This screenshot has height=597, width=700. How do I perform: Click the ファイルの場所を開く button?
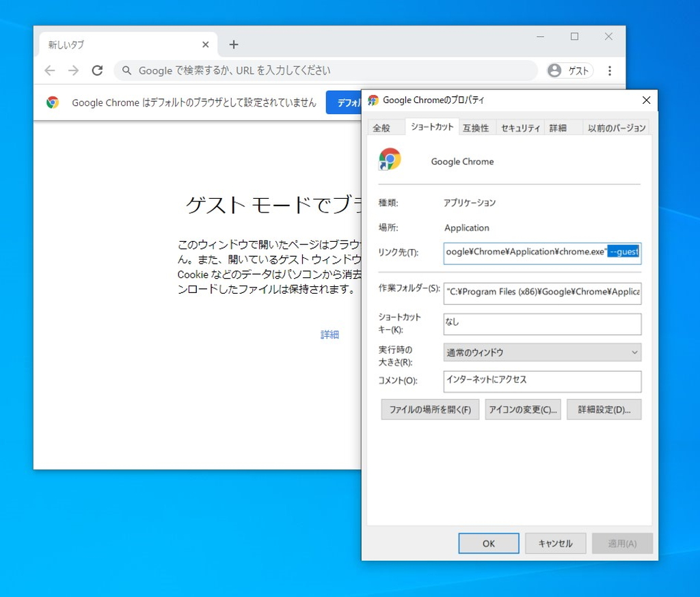[429, 409]
